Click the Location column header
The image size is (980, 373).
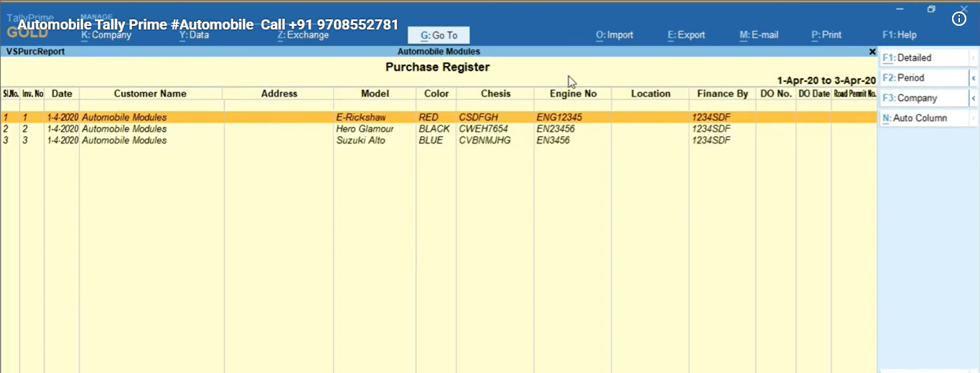tap(650, 93)
